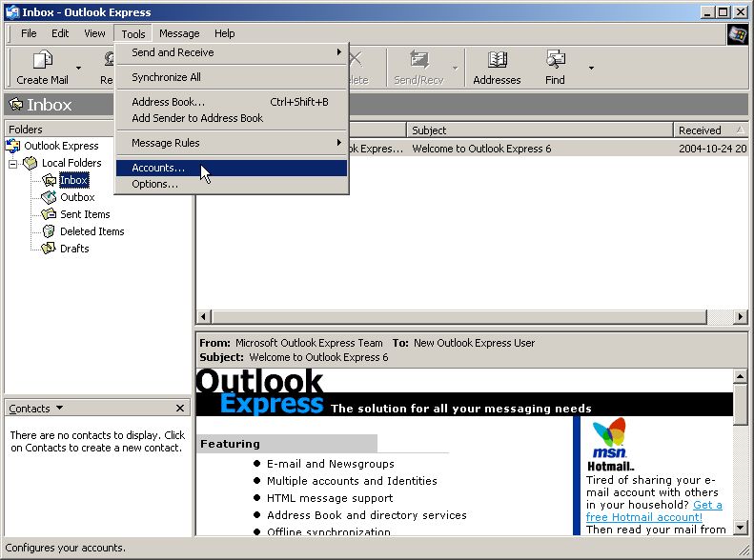Viewport: 754px width, 560px height.
Task: Minimize the Outlook Express window
Action: click(x=707, y=12)
